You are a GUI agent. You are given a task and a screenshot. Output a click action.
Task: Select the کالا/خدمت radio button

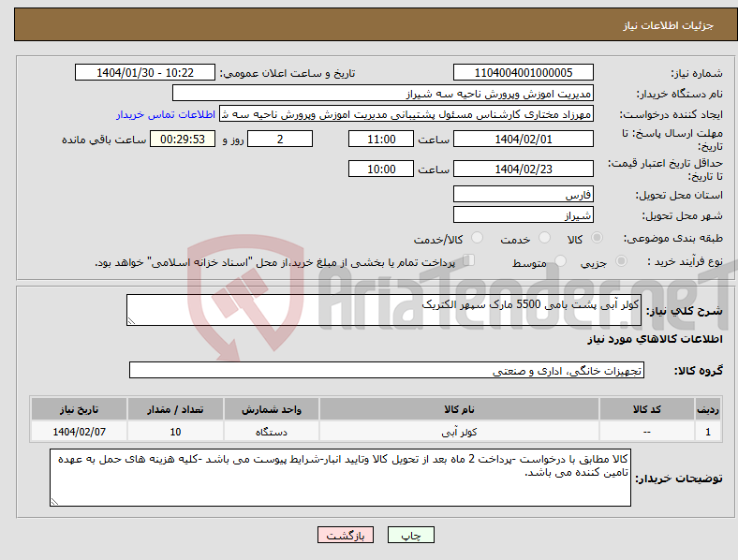tap(478, 238)
